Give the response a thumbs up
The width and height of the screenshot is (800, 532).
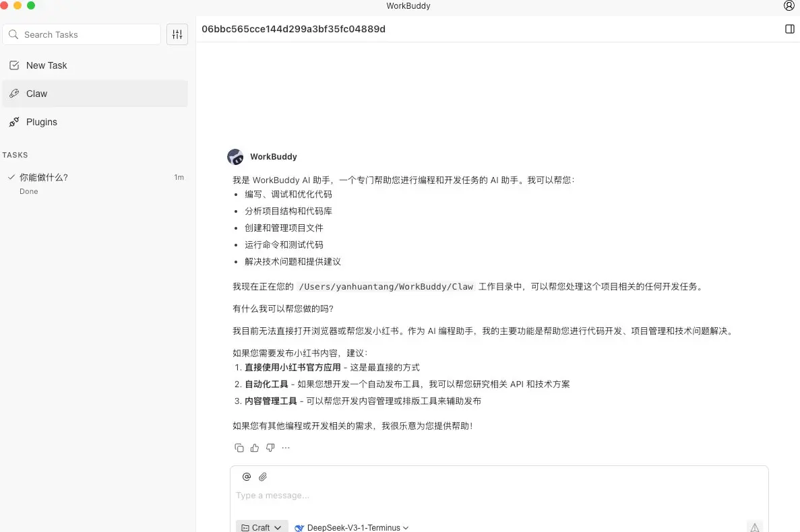(255, 448)
